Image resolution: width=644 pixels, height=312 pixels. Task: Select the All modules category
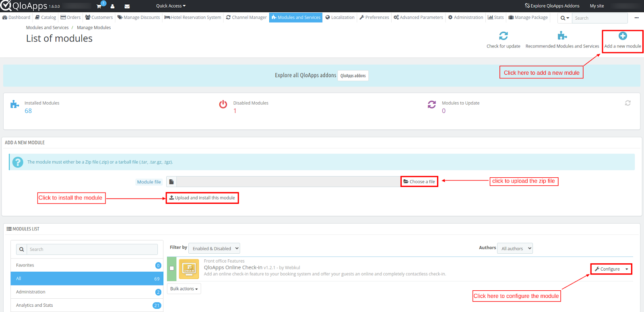pyautogui.click(x=87, y=279)
